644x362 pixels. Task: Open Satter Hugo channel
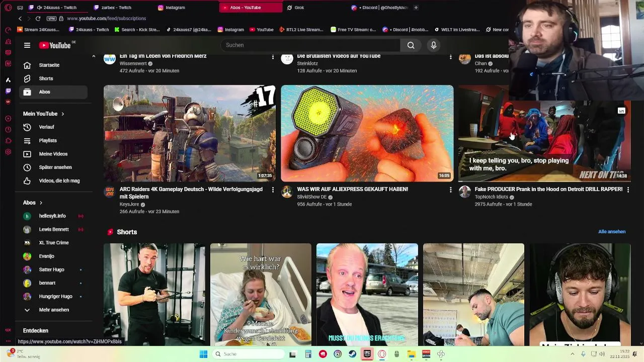pos(53,269)
